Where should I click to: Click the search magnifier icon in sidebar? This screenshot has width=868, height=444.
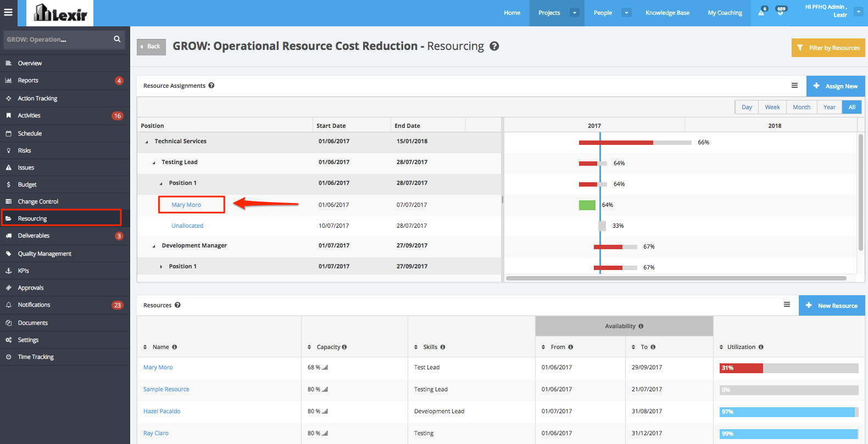(117, 39)
